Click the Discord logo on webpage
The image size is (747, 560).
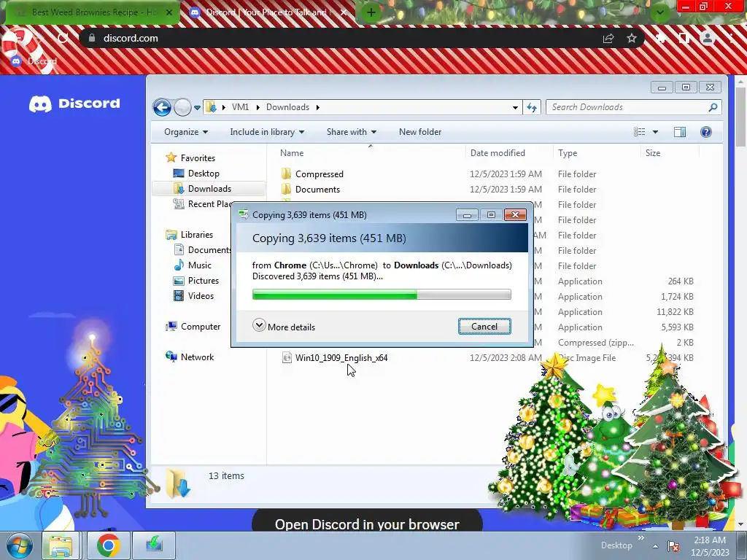[75, 104]
